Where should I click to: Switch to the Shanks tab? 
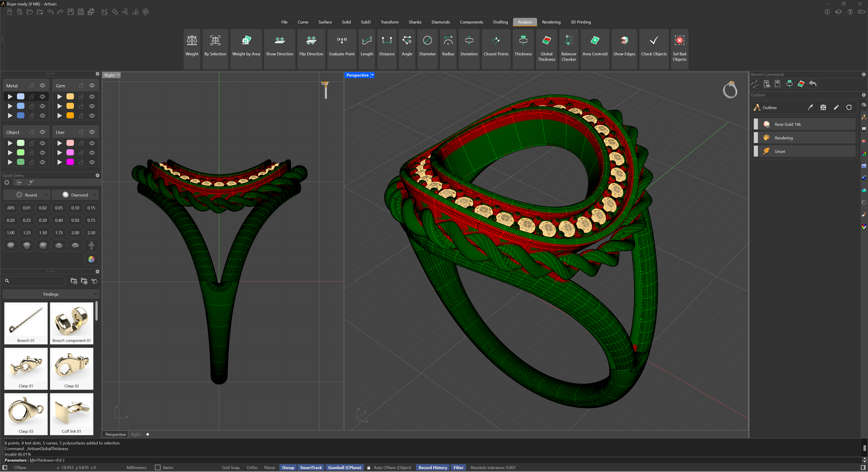click(415, 22)
